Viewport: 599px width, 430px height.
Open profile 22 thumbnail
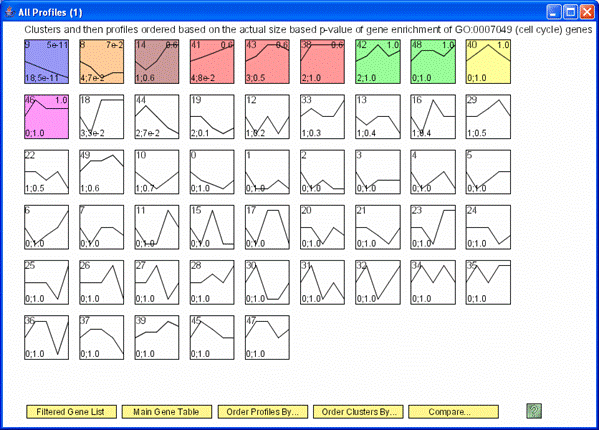point(47,172)
